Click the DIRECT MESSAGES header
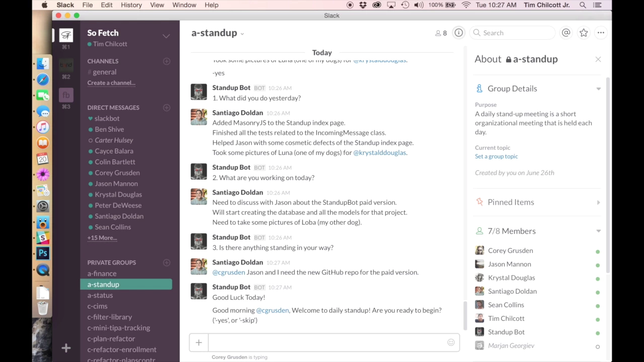This screenshot has height=362, width=644. pos(113,108)
